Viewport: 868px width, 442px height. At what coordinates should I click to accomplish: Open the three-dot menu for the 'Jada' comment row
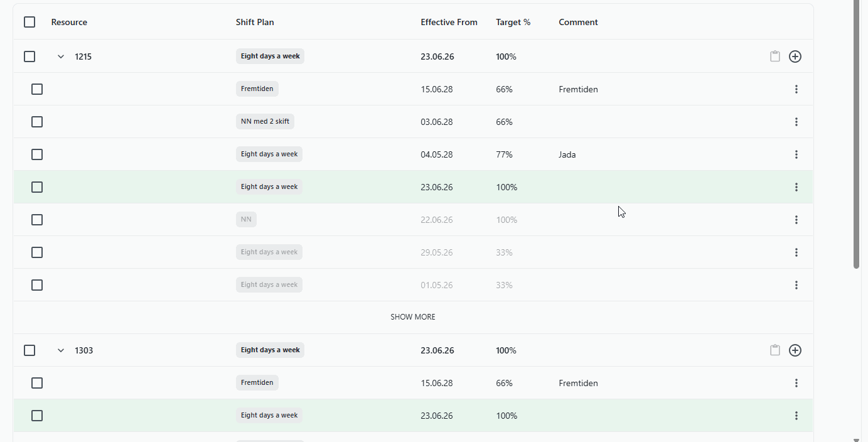coord(796,154)
